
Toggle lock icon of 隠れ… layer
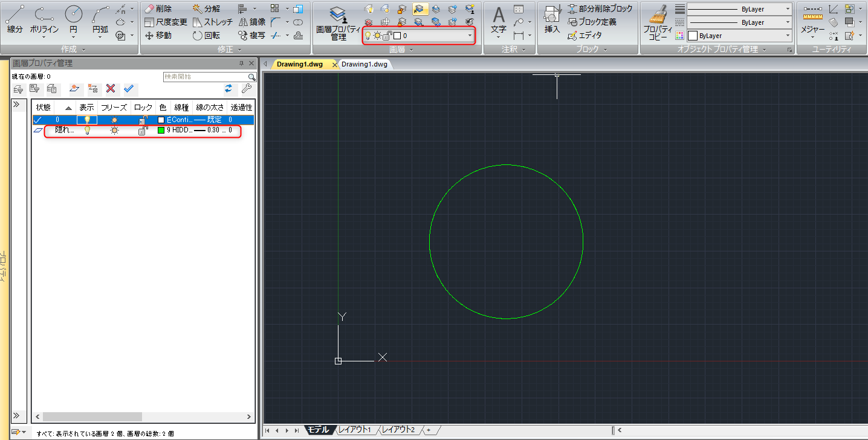click(x=143, y=130)
